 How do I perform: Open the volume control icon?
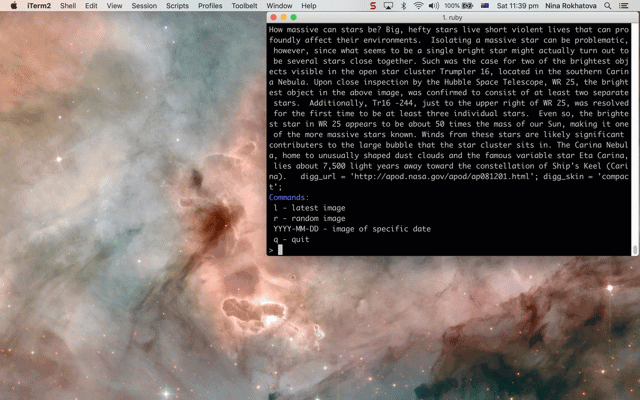[433, 6]
